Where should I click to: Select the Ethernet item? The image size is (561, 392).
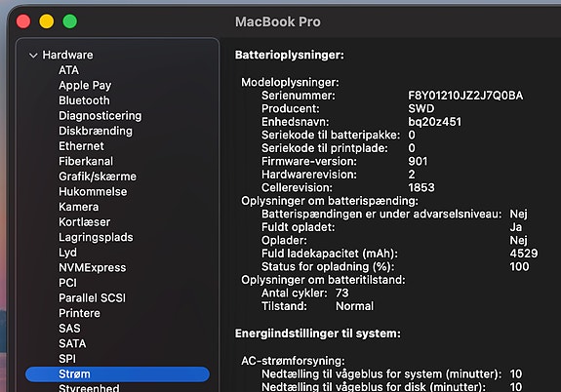pos(81,146)
